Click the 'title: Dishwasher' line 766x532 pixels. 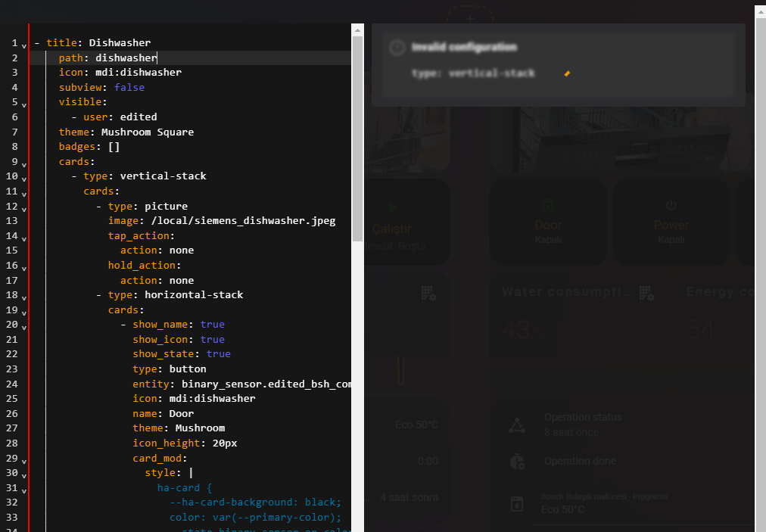[x=98, y=43]
